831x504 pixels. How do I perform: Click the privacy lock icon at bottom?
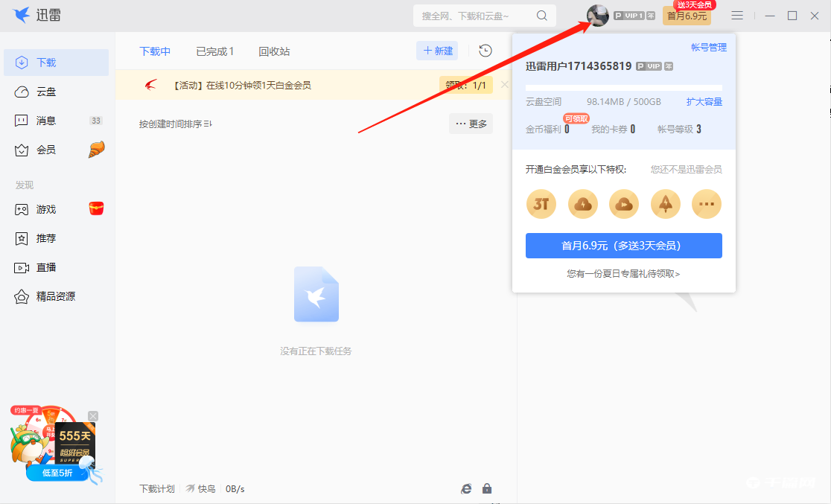point(487,488)
